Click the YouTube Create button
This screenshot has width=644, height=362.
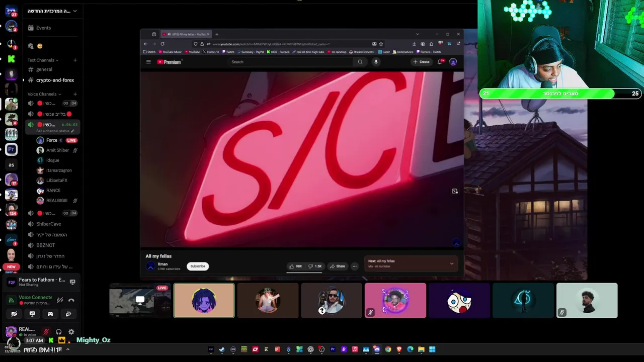point(421,62)
